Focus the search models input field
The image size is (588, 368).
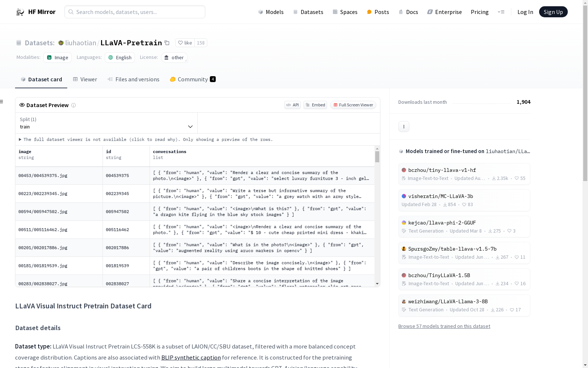click(135, 12)
